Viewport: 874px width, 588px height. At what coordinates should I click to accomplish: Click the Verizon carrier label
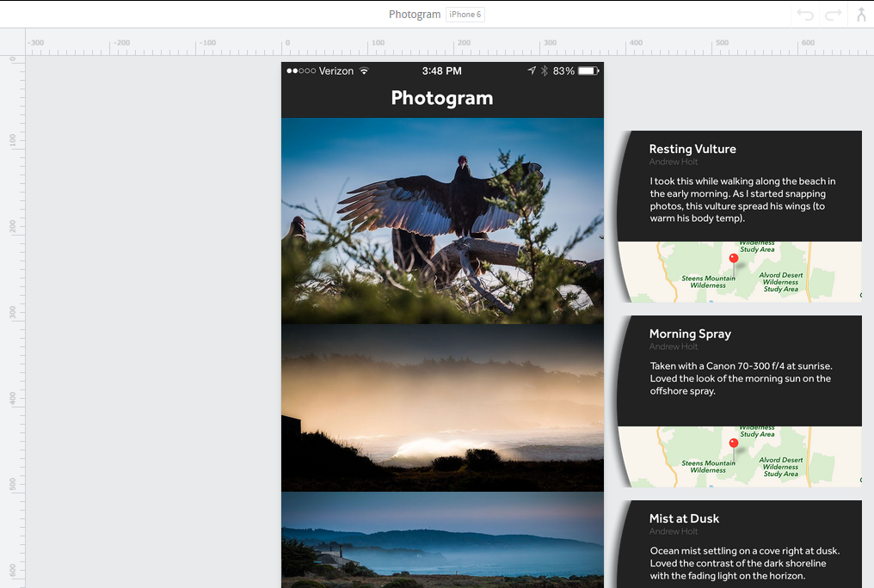336,70
